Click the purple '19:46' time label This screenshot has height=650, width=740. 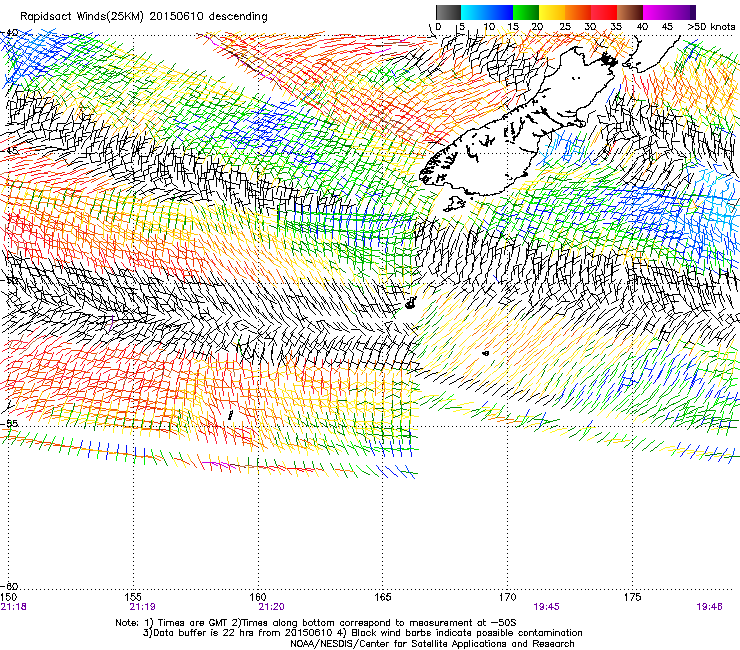click(709, 607)
